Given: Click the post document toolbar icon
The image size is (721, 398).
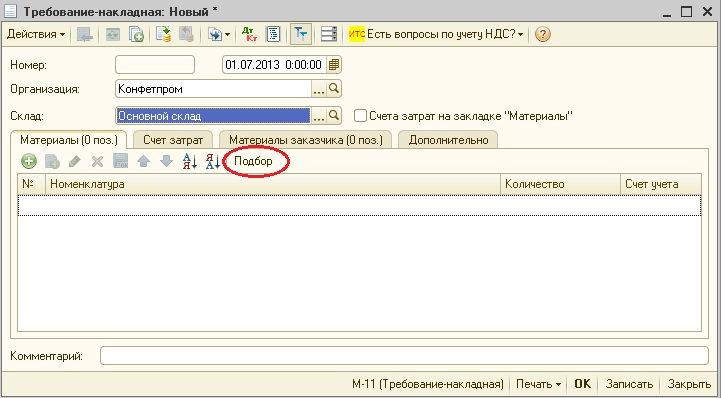Looking at the screenshot, I should 163,34.
